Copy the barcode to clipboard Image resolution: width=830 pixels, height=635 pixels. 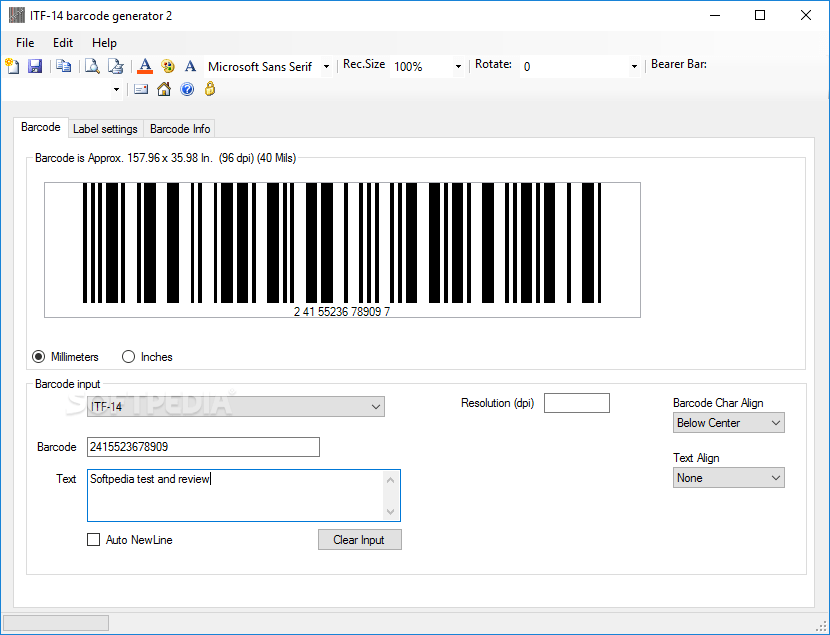tap(63, 65)
